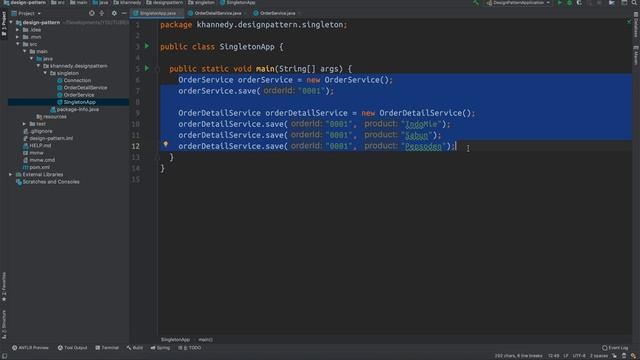
Task: Expand the .mvn folder
Action: [x=18, y=37]
